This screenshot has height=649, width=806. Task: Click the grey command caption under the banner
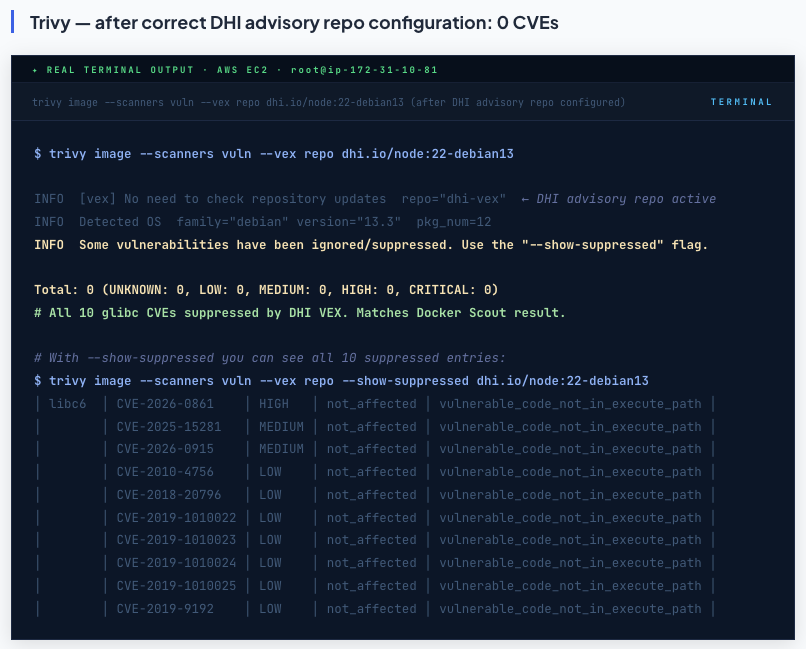(x=328, y=102)
